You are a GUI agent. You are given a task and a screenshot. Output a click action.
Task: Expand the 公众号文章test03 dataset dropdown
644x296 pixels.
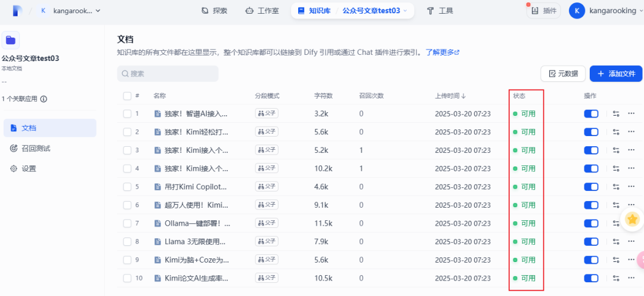tap(375, 11)
